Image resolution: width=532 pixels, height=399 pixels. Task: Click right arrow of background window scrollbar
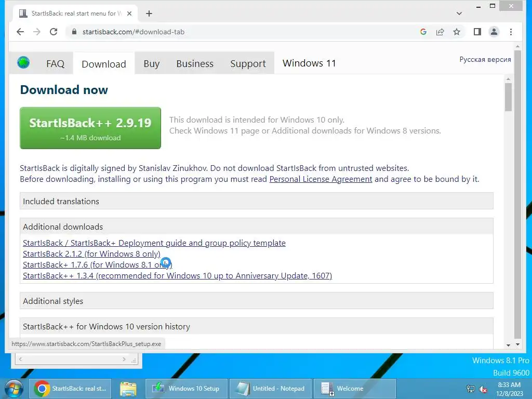tap(124, 359)
